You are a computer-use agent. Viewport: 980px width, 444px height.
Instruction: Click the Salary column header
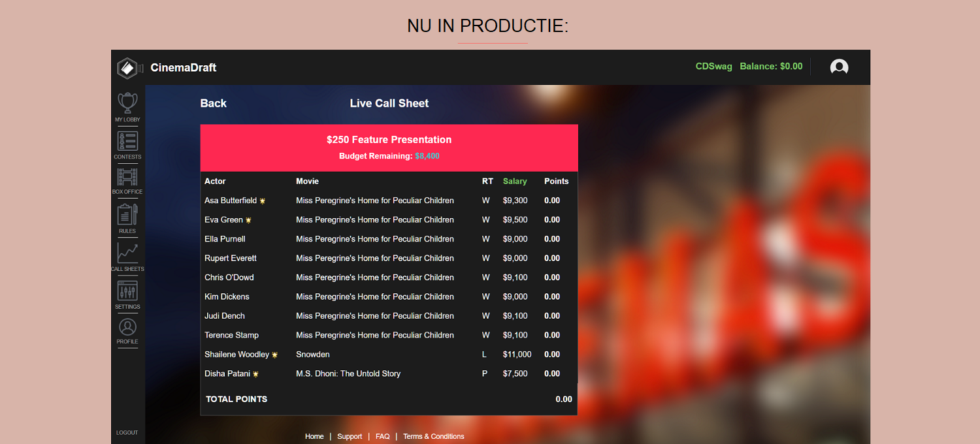(515, 181)
